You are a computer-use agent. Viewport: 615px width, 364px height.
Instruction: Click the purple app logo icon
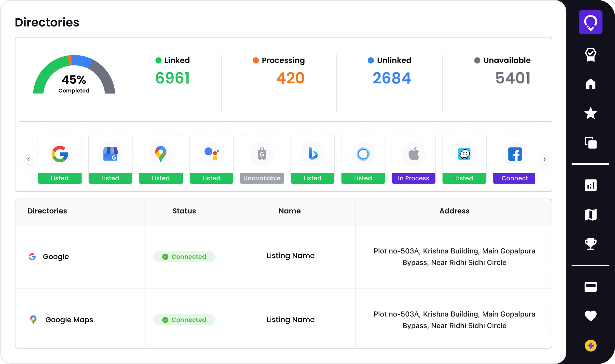tap(590, 22)
